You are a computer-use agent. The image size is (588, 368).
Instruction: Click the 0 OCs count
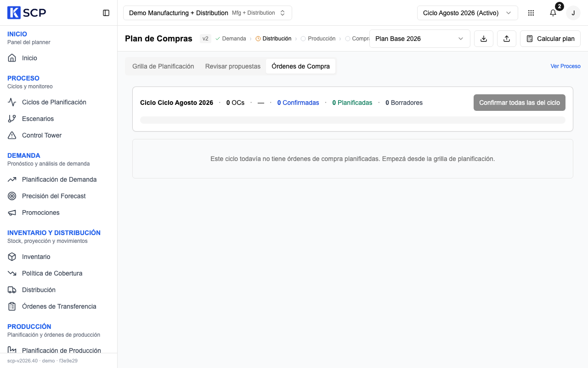tap(235, 103)
